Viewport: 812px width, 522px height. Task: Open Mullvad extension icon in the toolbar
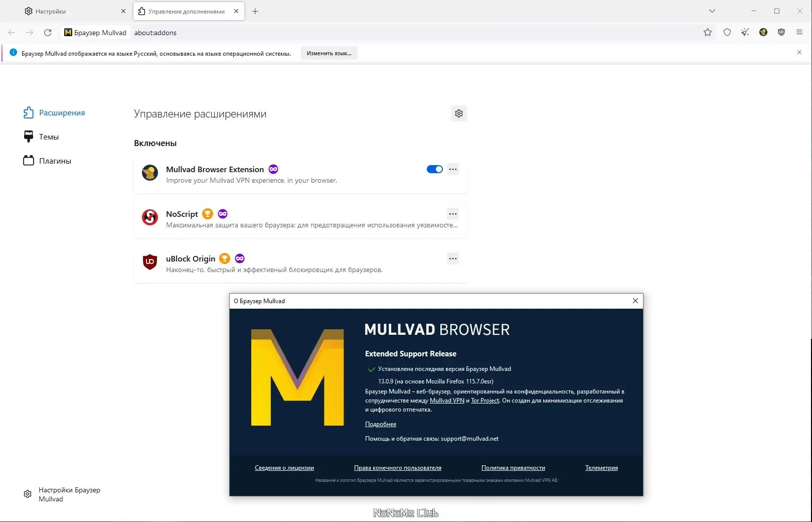point(763,33)
